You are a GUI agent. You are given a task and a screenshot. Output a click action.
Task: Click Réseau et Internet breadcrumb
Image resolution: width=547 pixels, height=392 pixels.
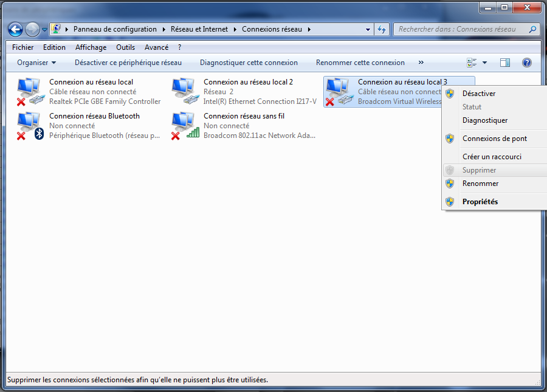coord(199,29)
